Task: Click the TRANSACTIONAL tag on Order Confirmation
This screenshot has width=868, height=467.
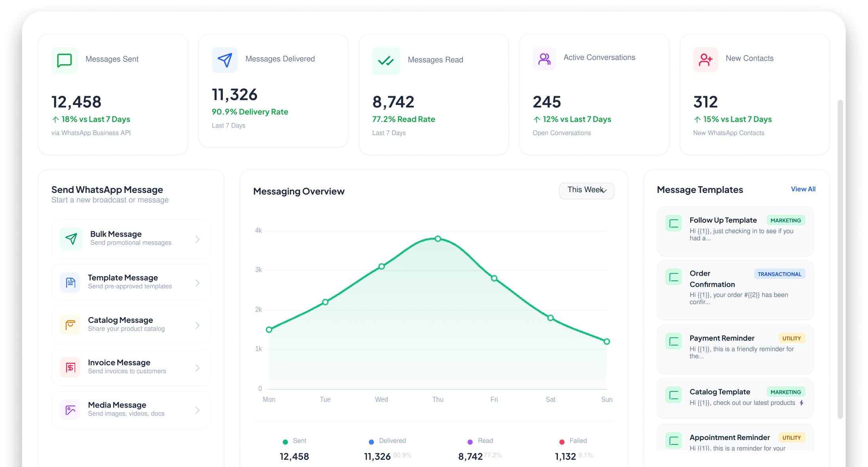Action: (779, 274)
